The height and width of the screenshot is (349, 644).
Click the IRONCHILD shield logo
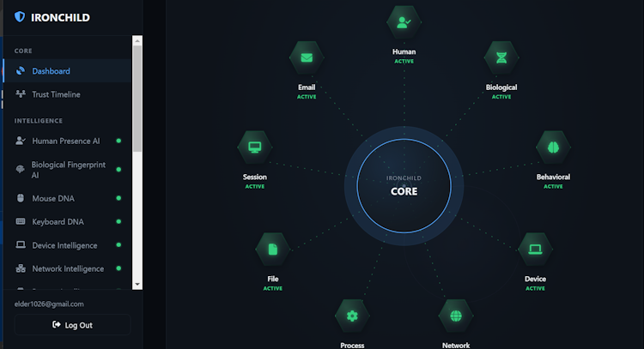pyautogui.click(x=20, y=17)
